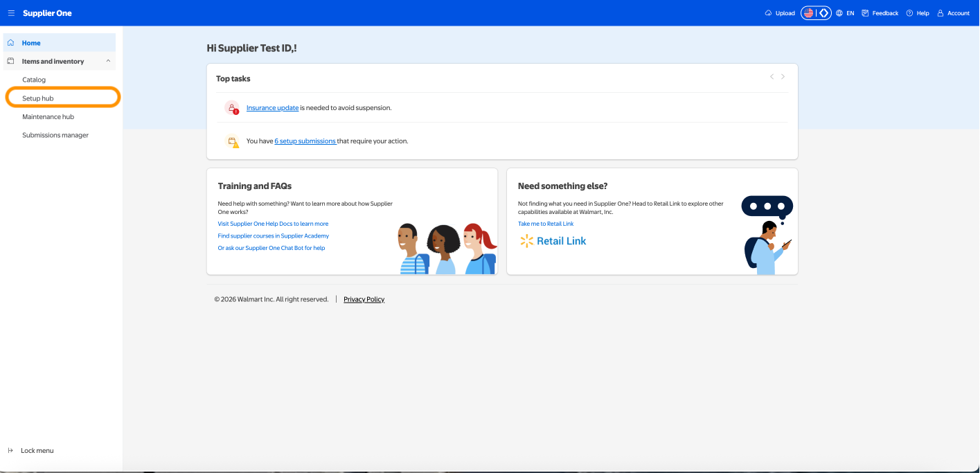Click the Need something else? heading

[x=563, y=186]
